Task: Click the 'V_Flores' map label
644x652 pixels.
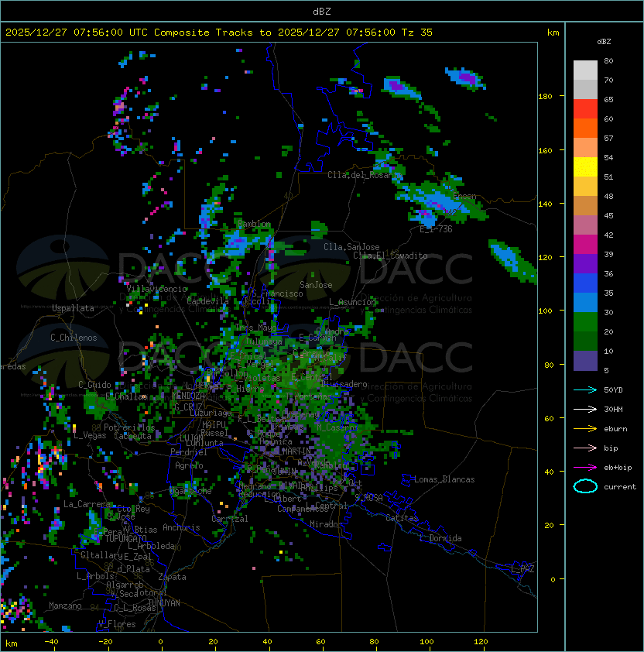Action: 117,624
